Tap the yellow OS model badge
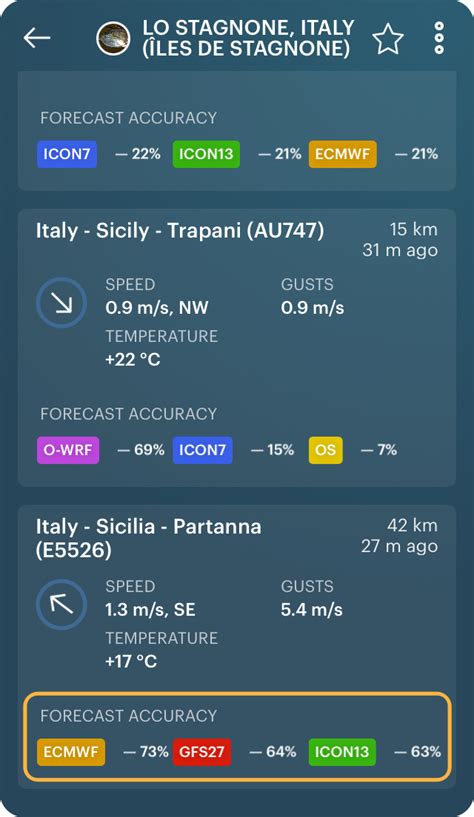Image resolution: width=474 pixels, height=817 pixels. (x=326, y=450)
